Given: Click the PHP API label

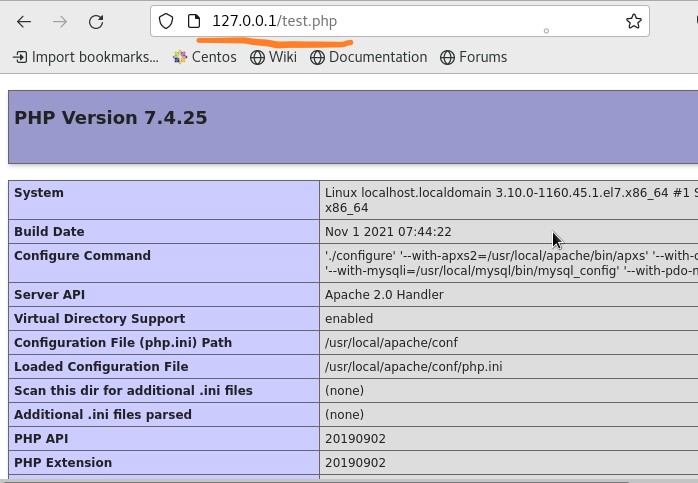Looking at the screenshot, I should pyautogui.click(x=41, y=438).
